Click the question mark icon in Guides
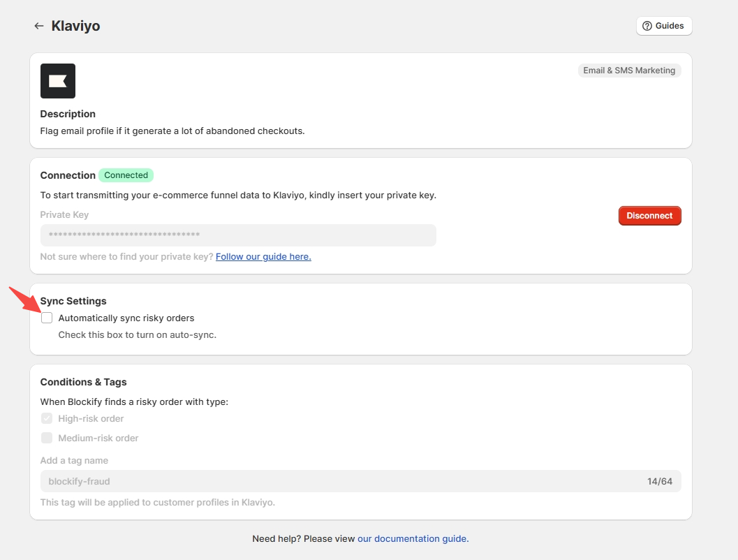 tap(647, 26)
